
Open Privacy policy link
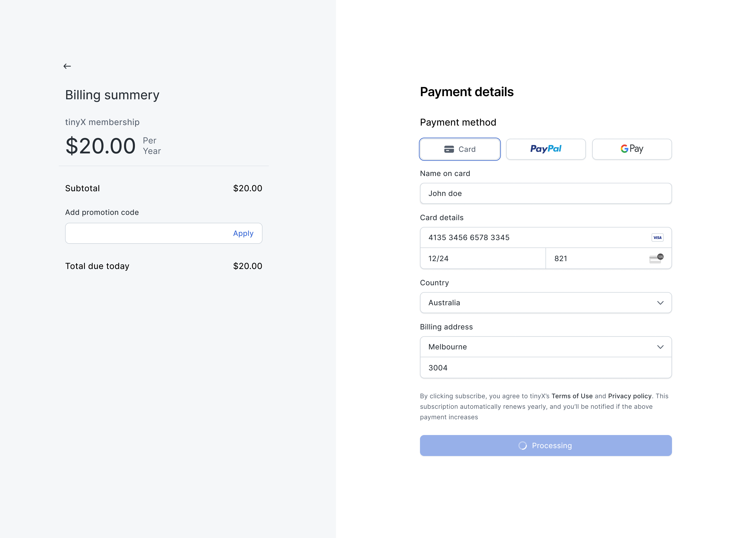(x=629, y=396)
